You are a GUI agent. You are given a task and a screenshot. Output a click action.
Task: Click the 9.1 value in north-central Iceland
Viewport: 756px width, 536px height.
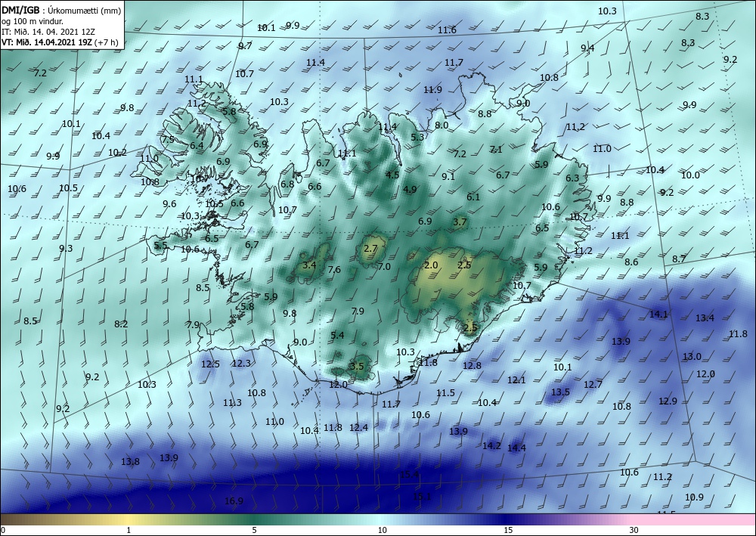tap(448, 176)
